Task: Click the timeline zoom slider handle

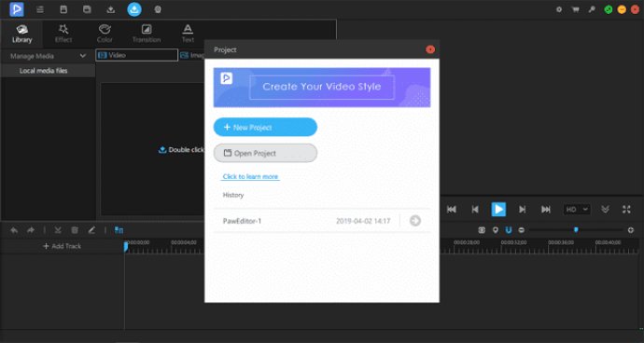Action: coord(576,230)
